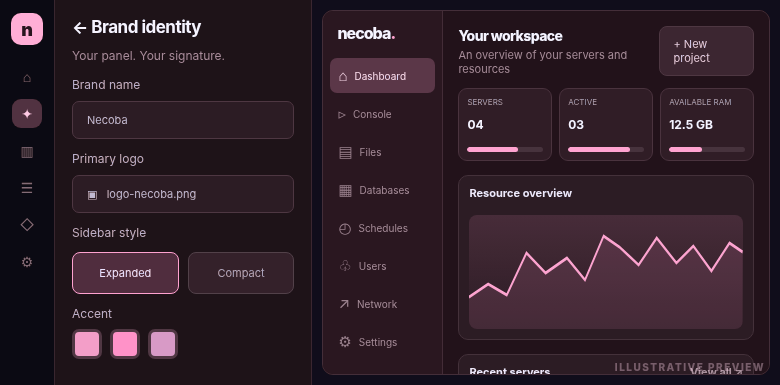Click the Resource overview chart
Screen dimensions: 780x385
606,272
